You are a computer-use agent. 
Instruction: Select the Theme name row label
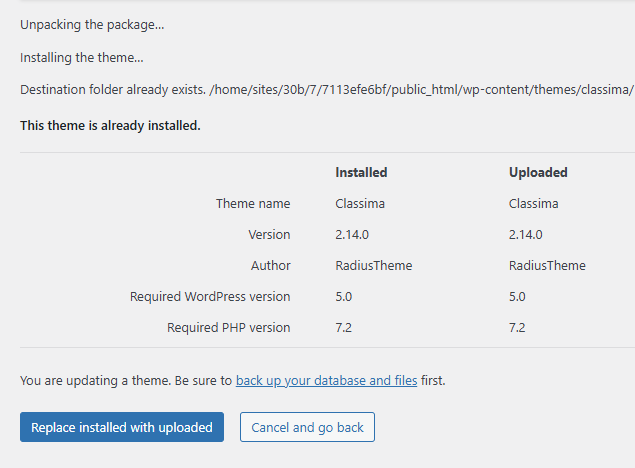253,203
